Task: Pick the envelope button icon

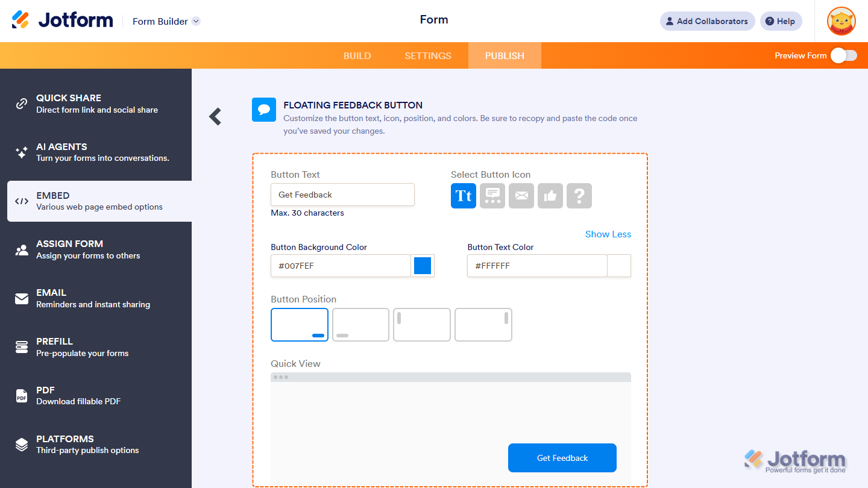Action: [521, 195]
